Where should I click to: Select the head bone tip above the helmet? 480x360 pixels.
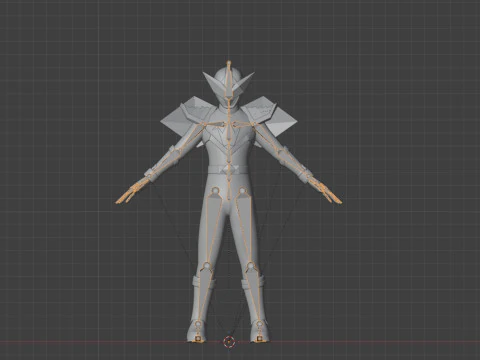[229, 62]
